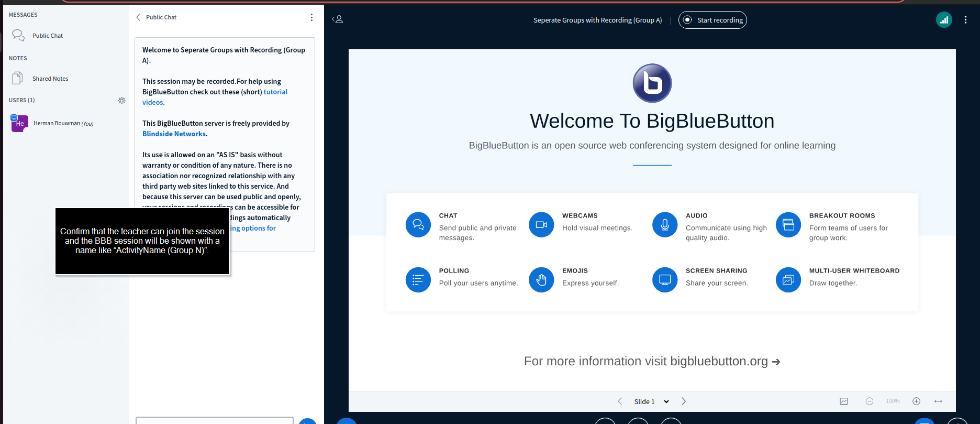Click the CHAT feature icon on the slide
This screenshot has width=980, height=424.
tap(418, 225)
